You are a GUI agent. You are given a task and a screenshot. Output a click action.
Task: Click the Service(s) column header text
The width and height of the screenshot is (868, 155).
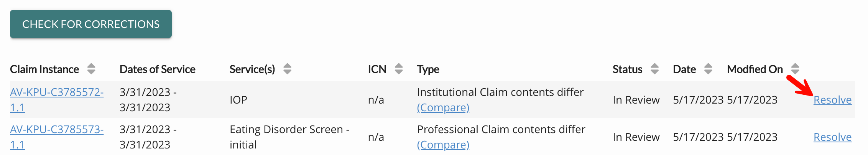252,69
